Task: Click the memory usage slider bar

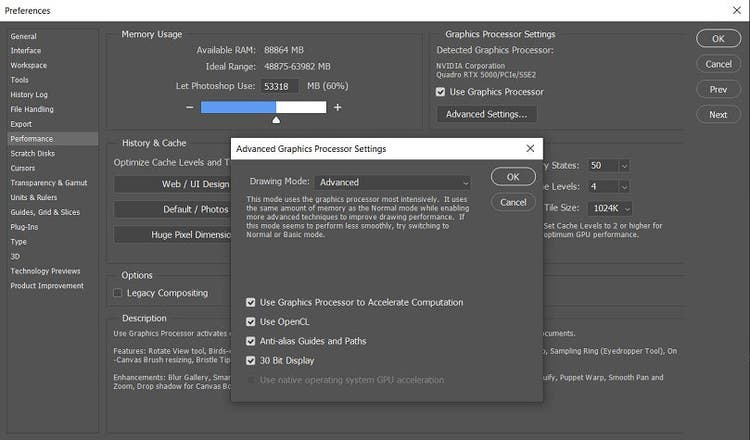Action: (263, 107)
